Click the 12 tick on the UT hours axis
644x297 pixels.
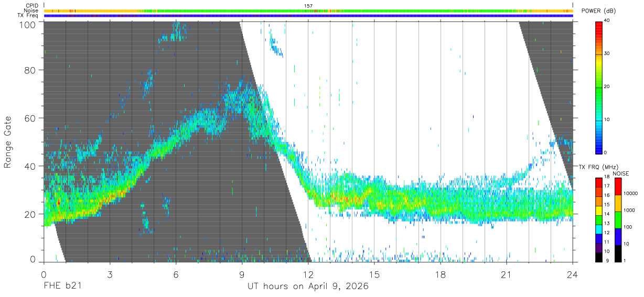(x=308, y=274)
